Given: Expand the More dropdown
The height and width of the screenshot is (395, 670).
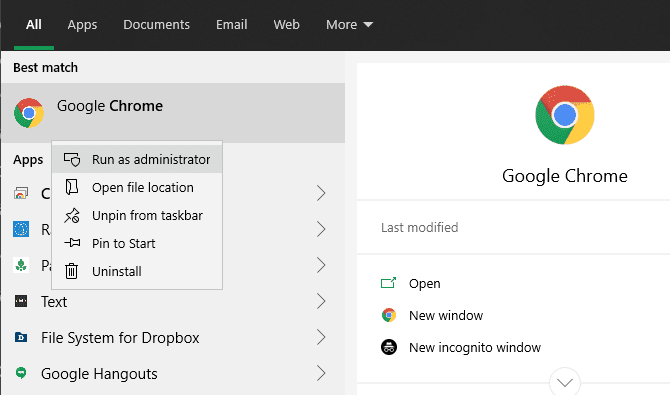Looking at the screenshot, I should [x=350, y=24].
